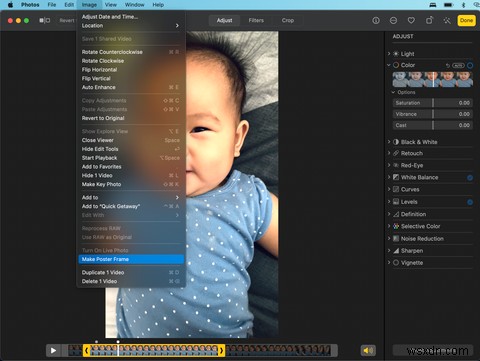This screenshot has width=480, height=361.
Task: Click the left yellow trim handle
Action: [x=86, y=350]
